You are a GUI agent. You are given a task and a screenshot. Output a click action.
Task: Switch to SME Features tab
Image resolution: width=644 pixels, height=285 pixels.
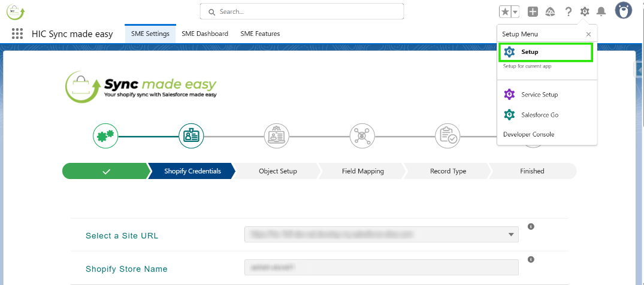click(x=261, y=34)
